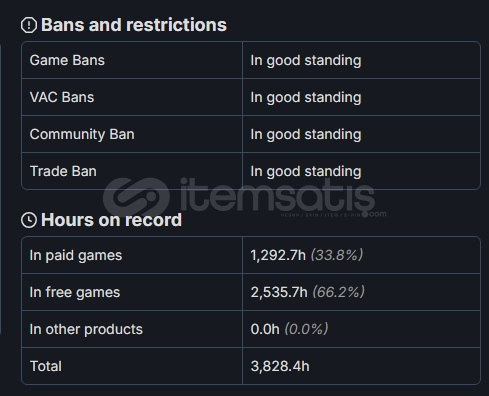489x396 pixels.
Task: Select Game Bans good standing status
Action: [x=306, y=61]
